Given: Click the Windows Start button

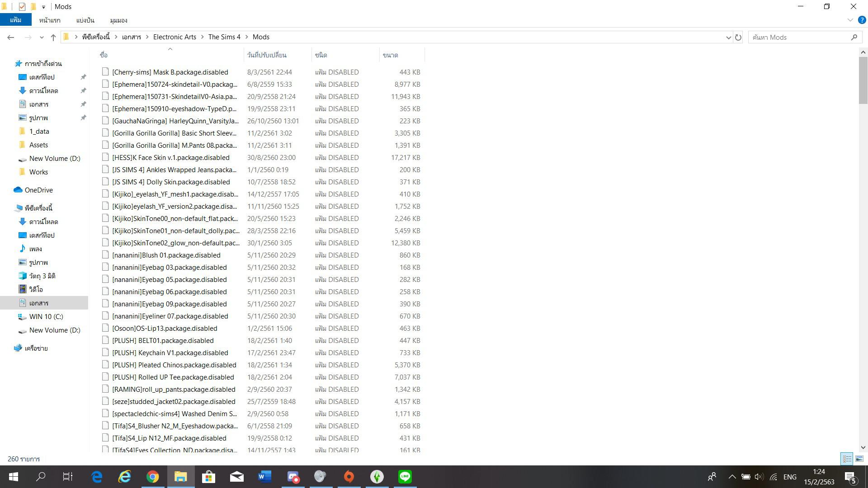Looking at the screenshot, I should 13,477.
